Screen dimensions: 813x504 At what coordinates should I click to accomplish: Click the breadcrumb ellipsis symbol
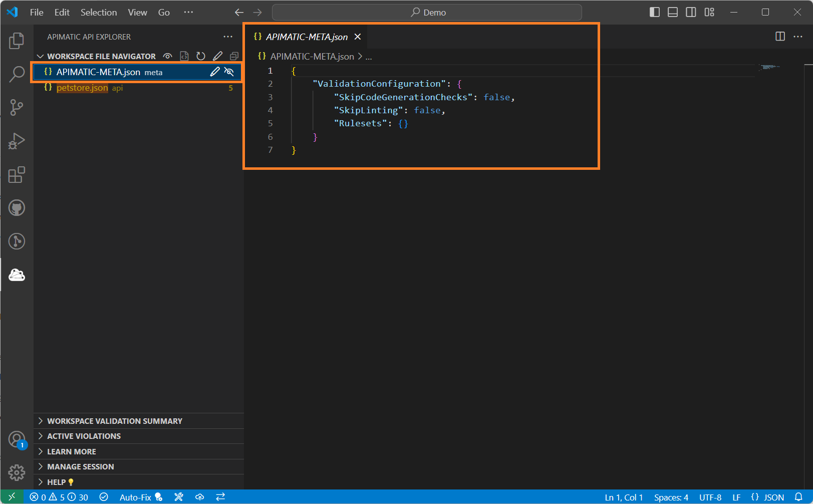[369, 57]
